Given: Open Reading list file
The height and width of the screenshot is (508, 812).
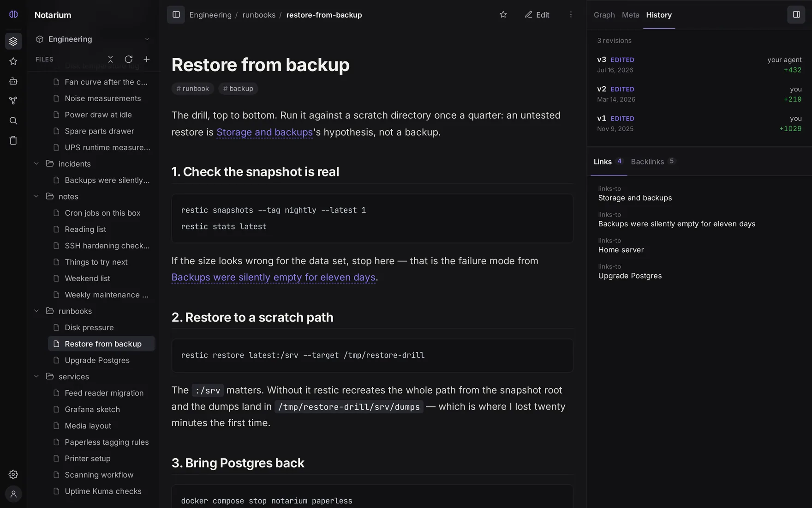Looking at the screenshot, I should pyautogui.click(x=101, y=229).
